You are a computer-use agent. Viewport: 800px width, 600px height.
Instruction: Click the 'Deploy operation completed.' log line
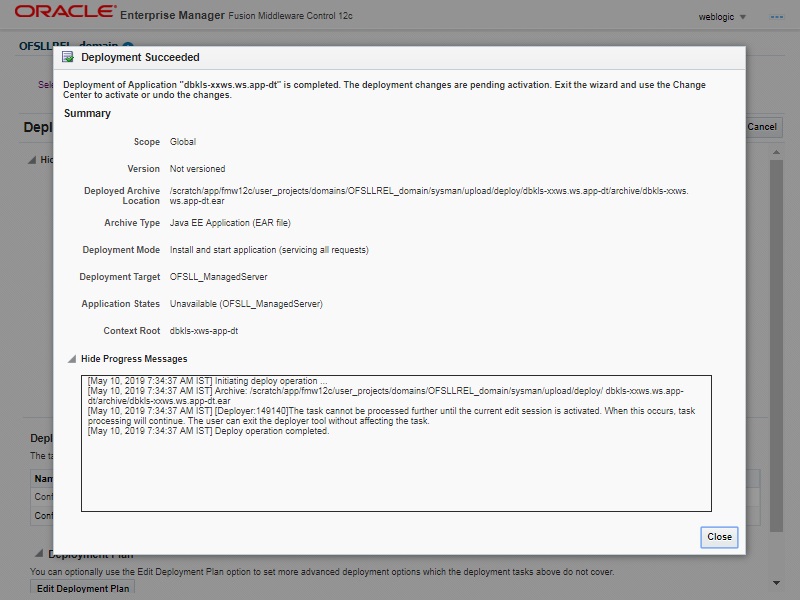click(x=208, y=431)
